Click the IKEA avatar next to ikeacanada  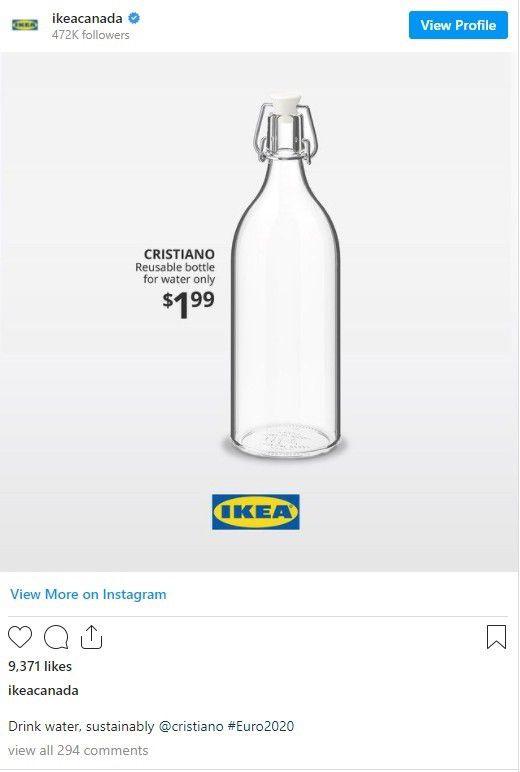(x=25, y=25)
